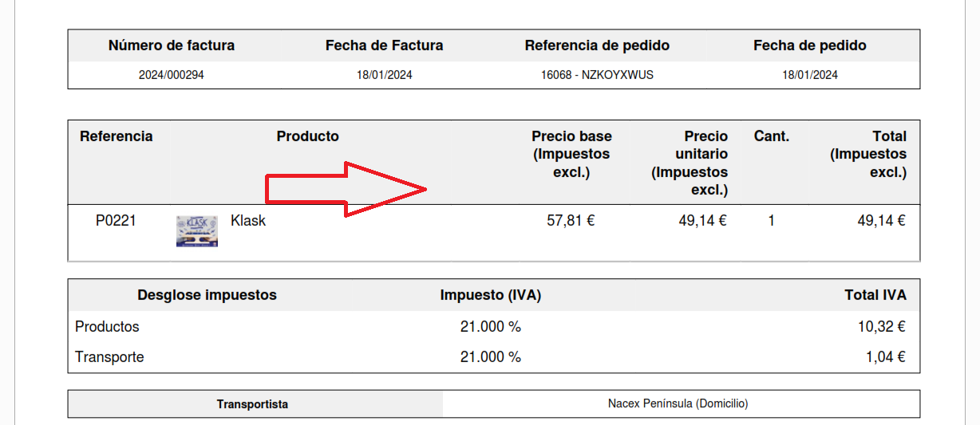
Task: Click the Klask product name
Action: click(x=248, y=221)
